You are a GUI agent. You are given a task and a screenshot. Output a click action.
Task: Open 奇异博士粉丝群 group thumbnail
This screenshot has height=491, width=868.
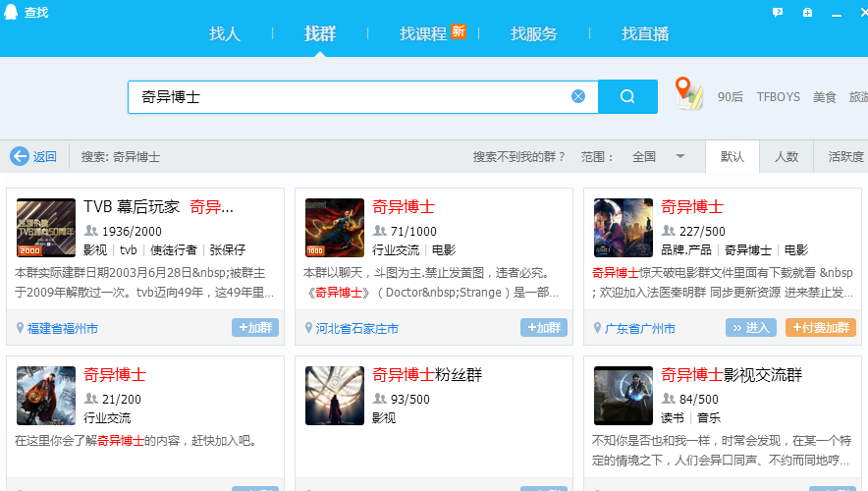335,395
